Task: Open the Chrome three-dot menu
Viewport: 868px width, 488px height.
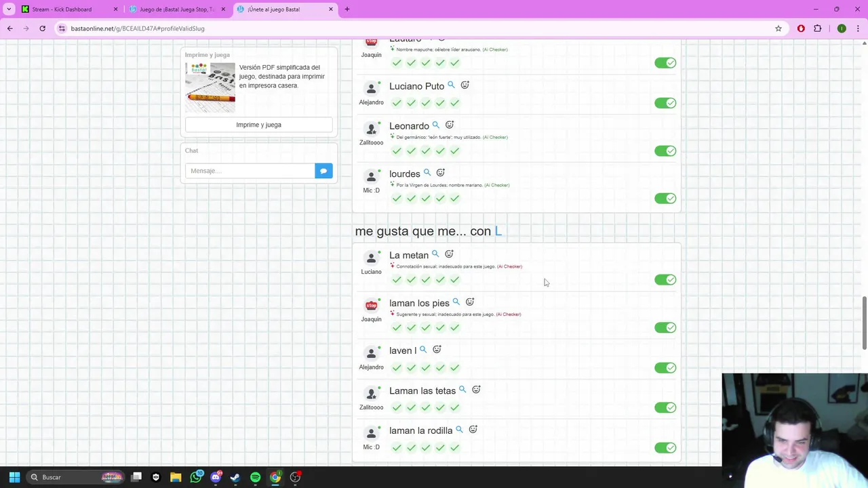Action: click(x=859, y=28)
